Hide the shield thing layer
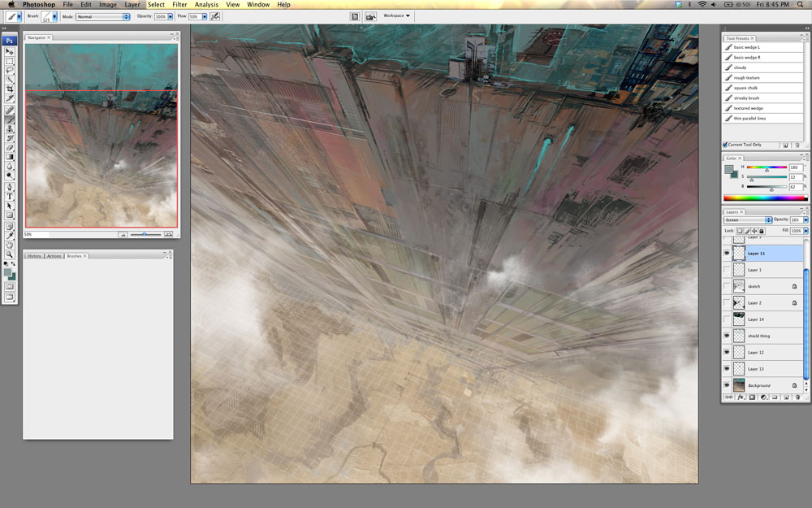Viewport: 812px width, 508px height. (727, 336)
